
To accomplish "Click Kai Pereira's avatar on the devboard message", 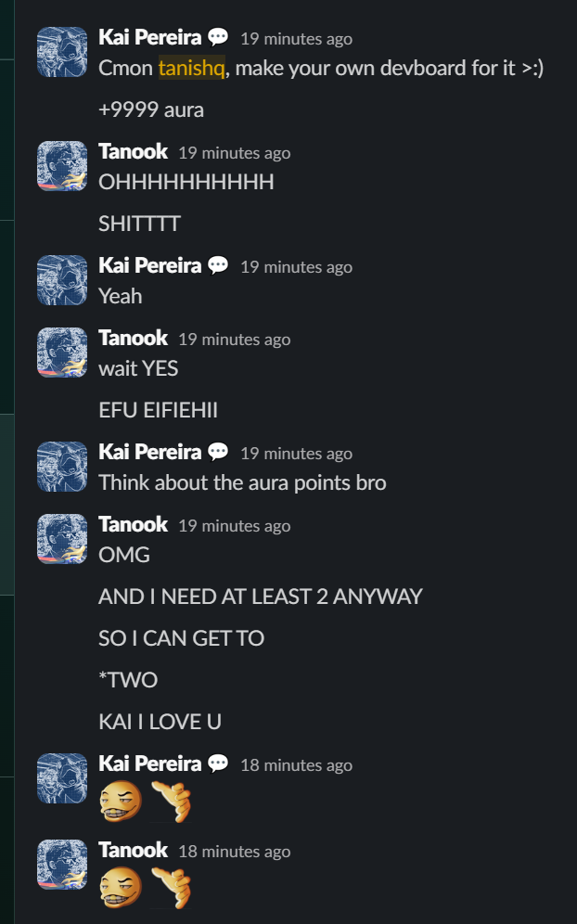I will click(x=62, y=52).
